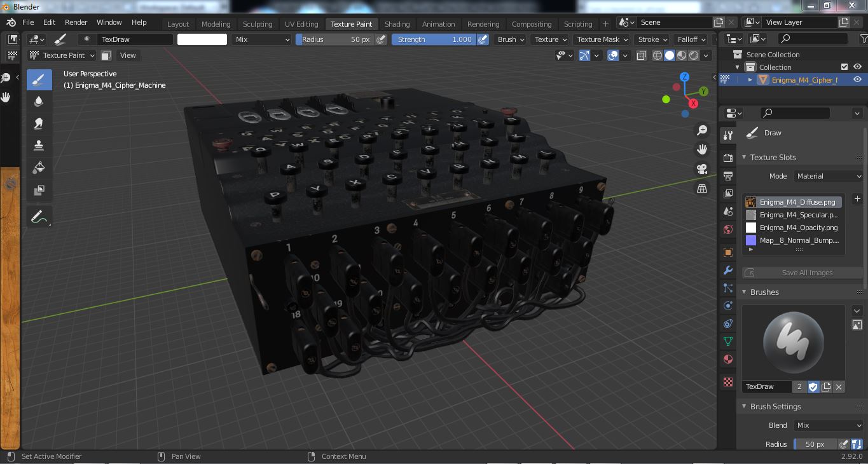Click the Blender logo menu icon

coord(11,22)
